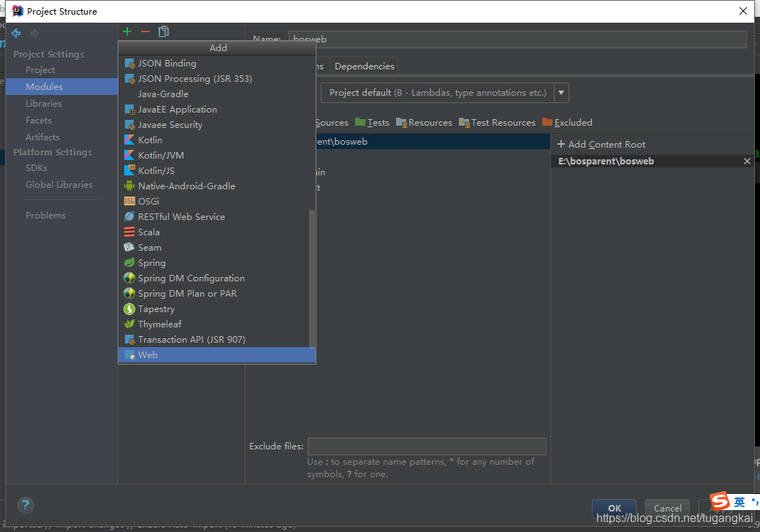Select Kotlin/JS entry
Viewport: 760px width, 532px height.
pos(216,170)
